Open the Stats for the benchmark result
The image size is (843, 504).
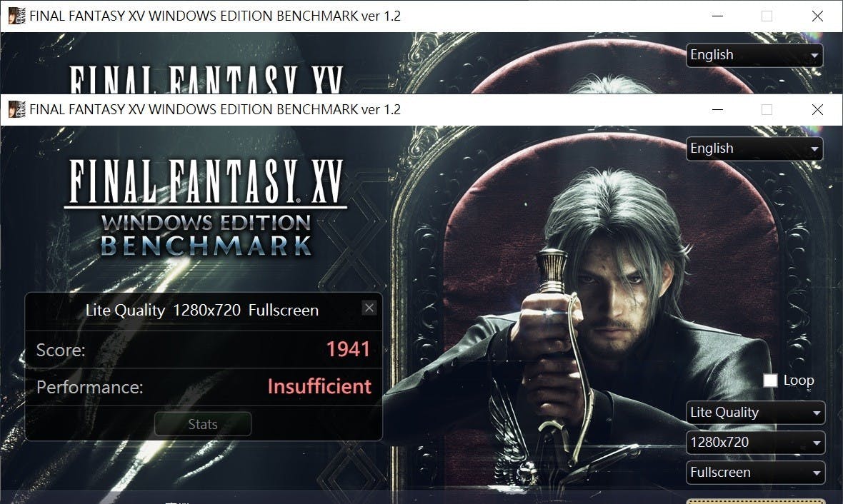203,424
